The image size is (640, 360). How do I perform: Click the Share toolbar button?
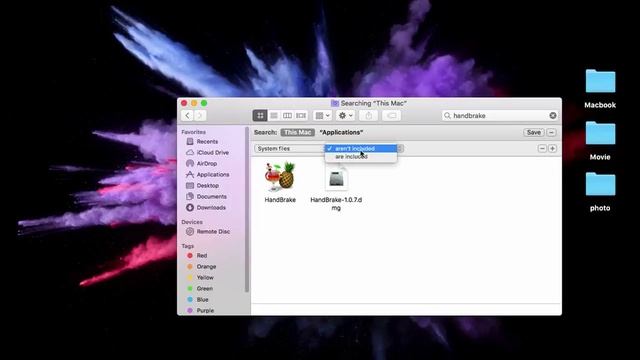(x=369, y=116)
